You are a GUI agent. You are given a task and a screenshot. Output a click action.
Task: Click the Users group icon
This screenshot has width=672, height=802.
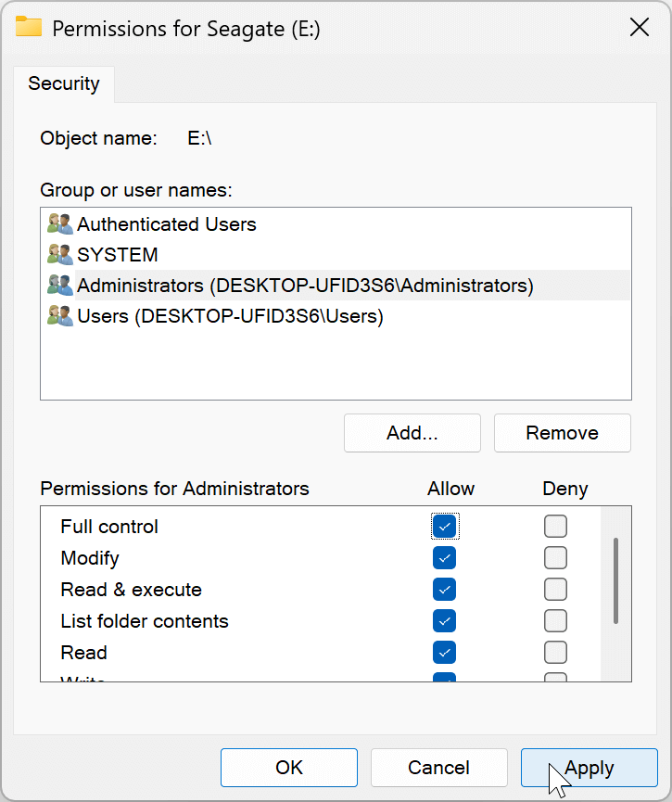coord(60,316)
